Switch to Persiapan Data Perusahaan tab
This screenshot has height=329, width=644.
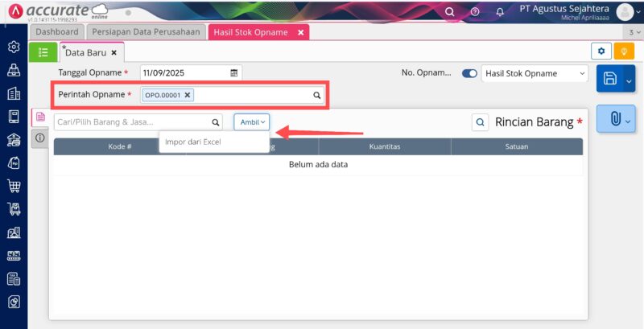click(145, 31)
